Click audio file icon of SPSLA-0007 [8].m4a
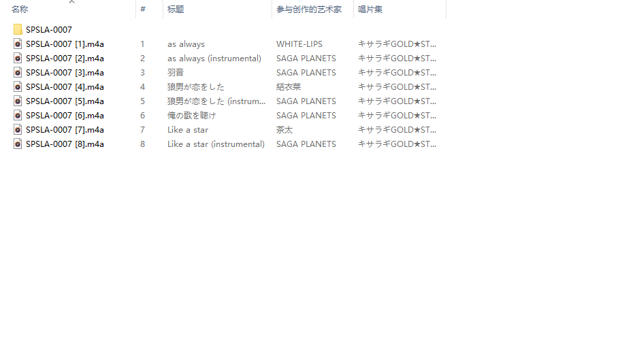The width and height of the screenshot is (637, 364). coord(18,144)
